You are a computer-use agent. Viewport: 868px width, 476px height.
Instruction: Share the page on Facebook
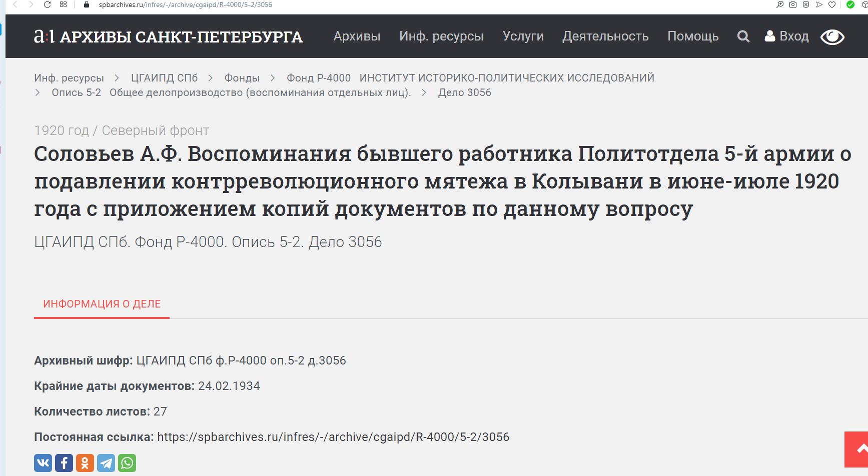pyautogui.click(x=64, y=463)
